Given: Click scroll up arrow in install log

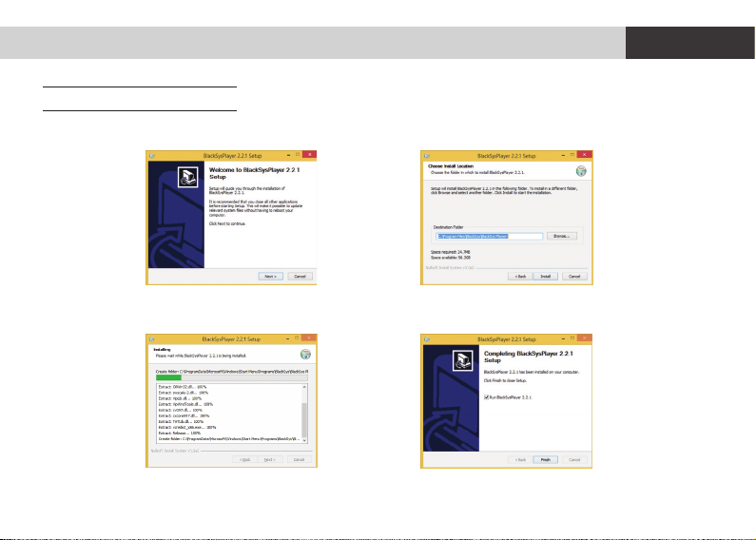Looking at the screenshot, I should click(304, 387).
